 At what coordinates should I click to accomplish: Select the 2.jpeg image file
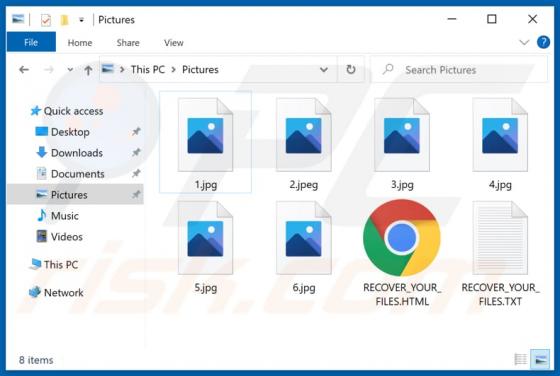tap(304, 143)
